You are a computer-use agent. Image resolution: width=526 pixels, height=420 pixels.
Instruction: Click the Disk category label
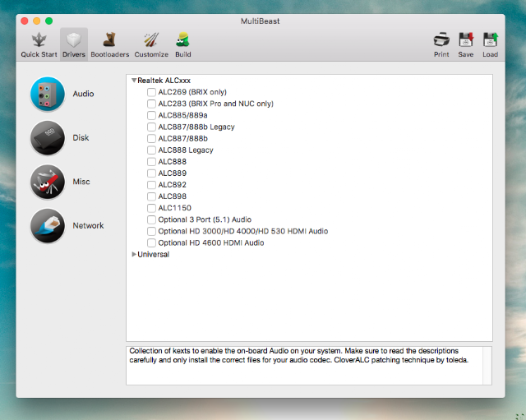[81, 137]
